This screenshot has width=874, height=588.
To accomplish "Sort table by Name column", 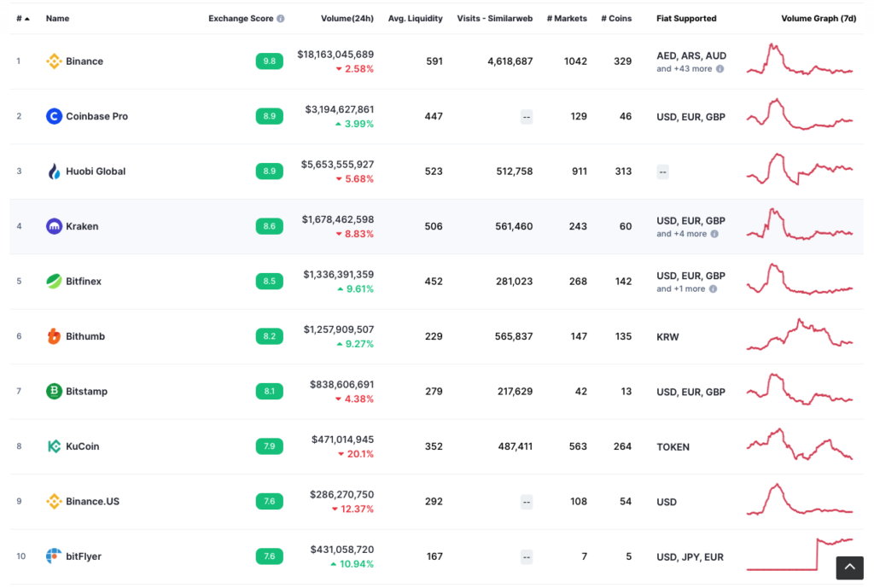I will [x=57, y=19].
